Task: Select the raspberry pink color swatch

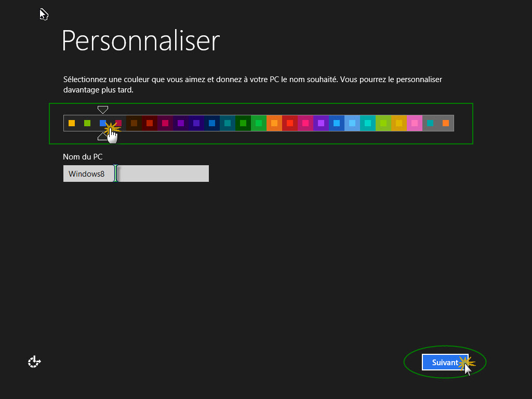Action: point(305,123)
